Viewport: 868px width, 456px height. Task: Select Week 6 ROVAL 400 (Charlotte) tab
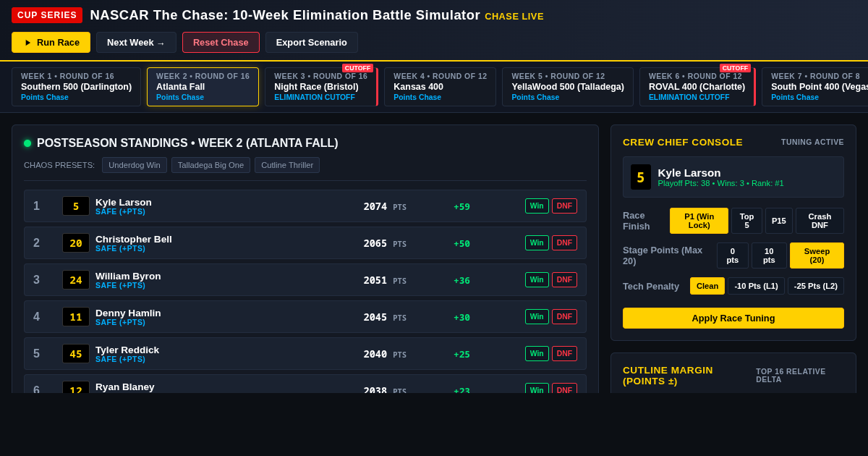697,87
